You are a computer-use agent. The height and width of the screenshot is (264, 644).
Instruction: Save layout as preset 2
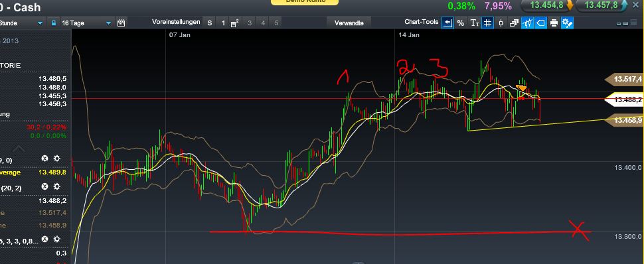tap(234, 23)
